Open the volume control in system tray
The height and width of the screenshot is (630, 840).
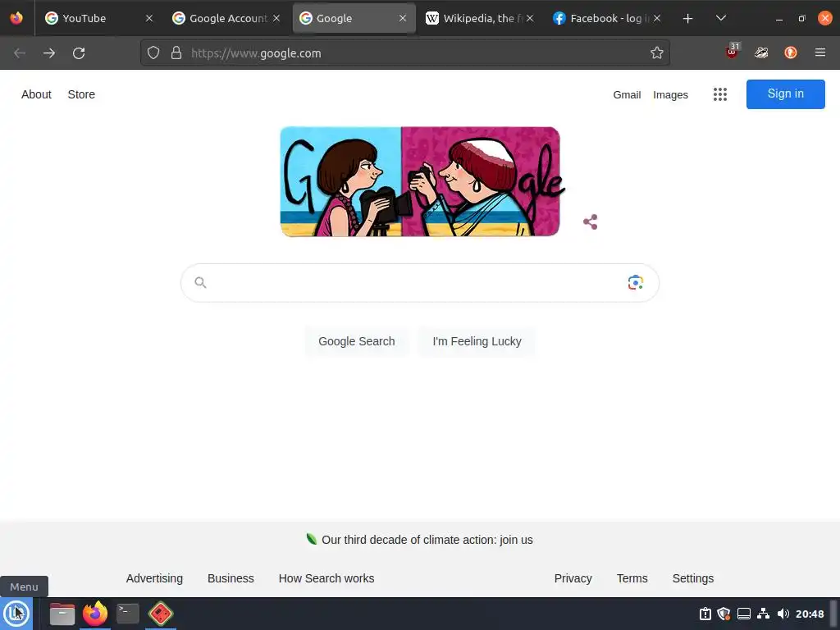click(x=783, y=614)
